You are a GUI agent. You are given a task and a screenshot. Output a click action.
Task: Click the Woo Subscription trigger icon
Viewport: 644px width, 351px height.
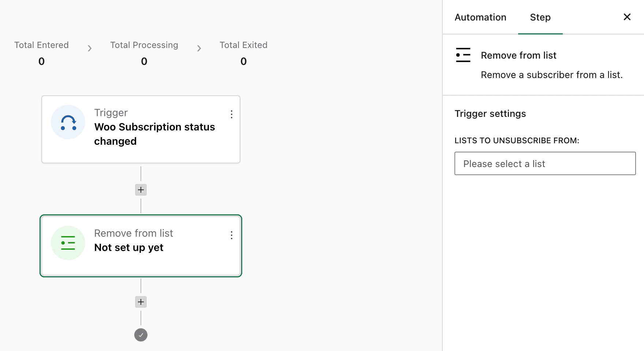(68, 122)
